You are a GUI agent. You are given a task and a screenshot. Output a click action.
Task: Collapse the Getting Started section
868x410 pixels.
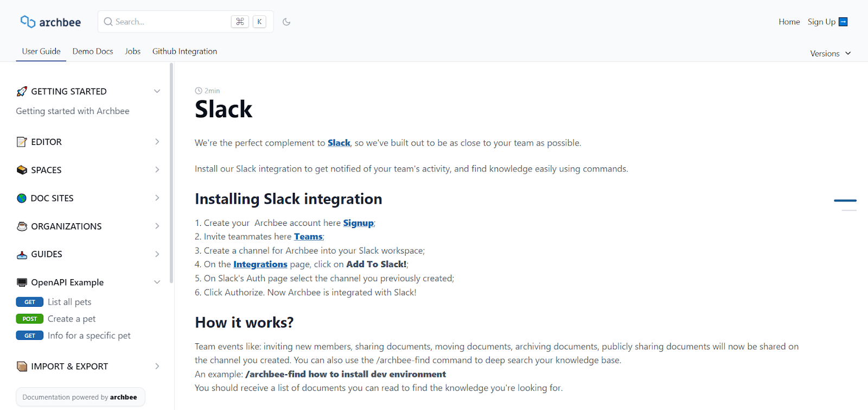tap(157, 91)
